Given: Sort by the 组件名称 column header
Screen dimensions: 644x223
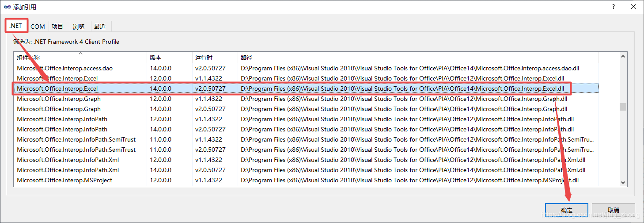Looking at the screenshot, I should 80,58.
